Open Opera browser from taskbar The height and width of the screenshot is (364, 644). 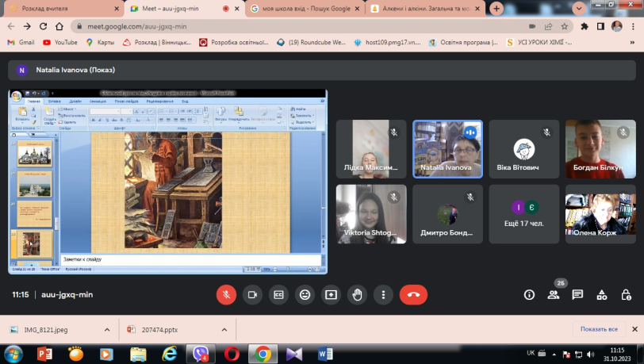pos(232,354)
